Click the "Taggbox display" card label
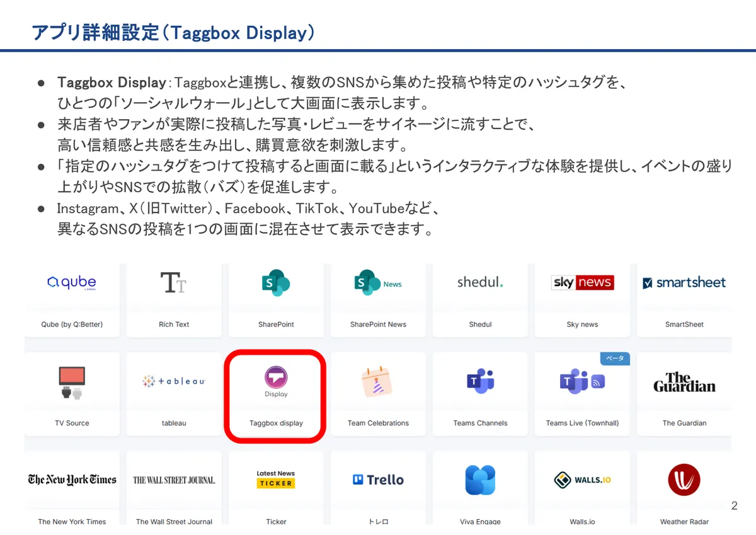Viewport: 756px width, 535px height. 276,423
